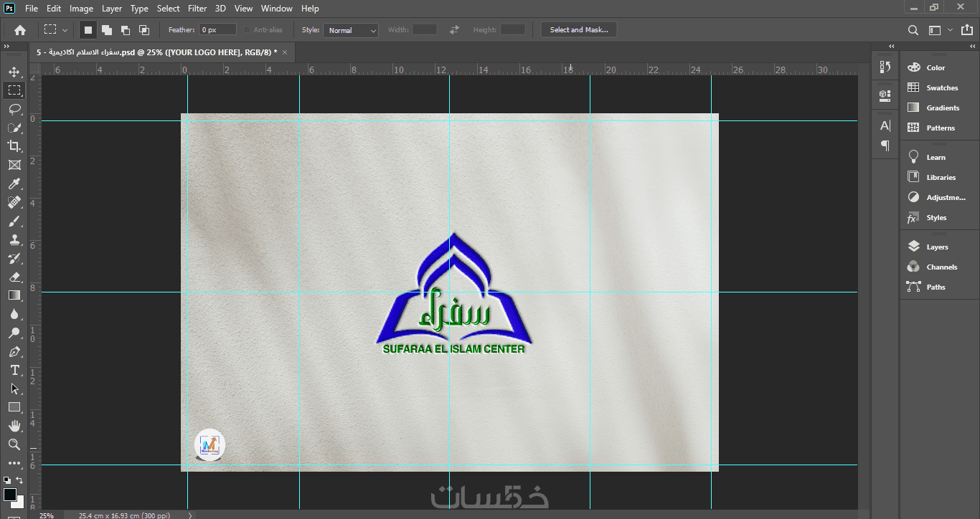Toggle the Anti-alias checkbox
Screen dimensions: 980x519
tap(247, 30)
